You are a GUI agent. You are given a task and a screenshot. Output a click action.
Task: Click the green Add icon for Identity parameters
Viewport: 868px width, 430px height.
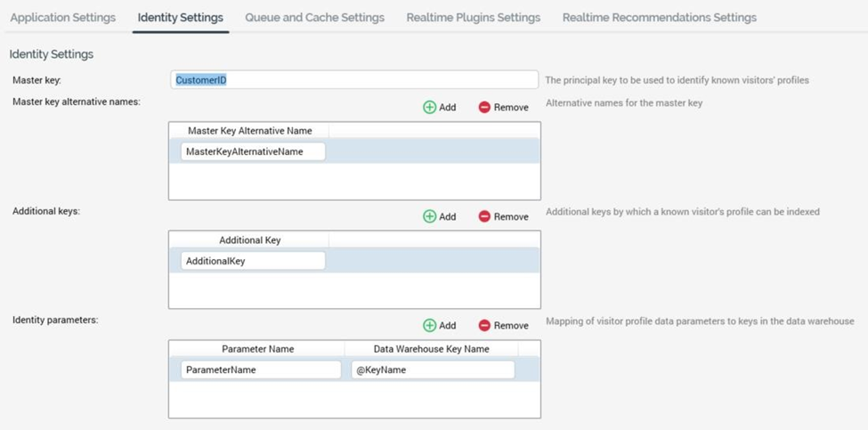pyautogui.click(x=430, y=326)
